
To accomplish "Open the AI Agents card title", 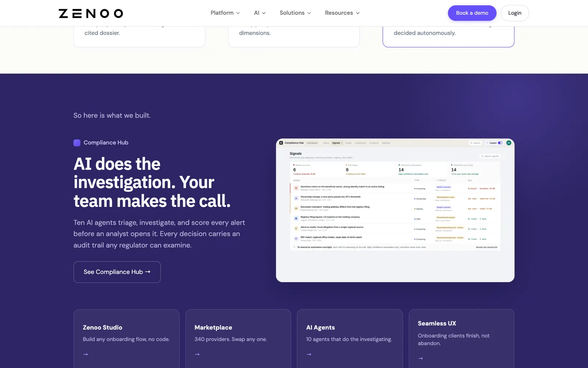I will coord(320,328).
